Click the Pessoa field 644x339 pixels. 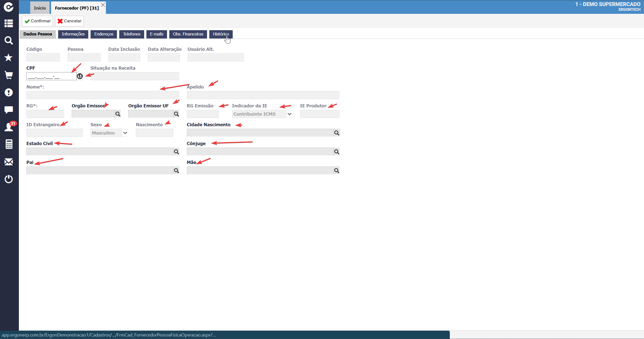pyautogui.click(x=84, y=57)
